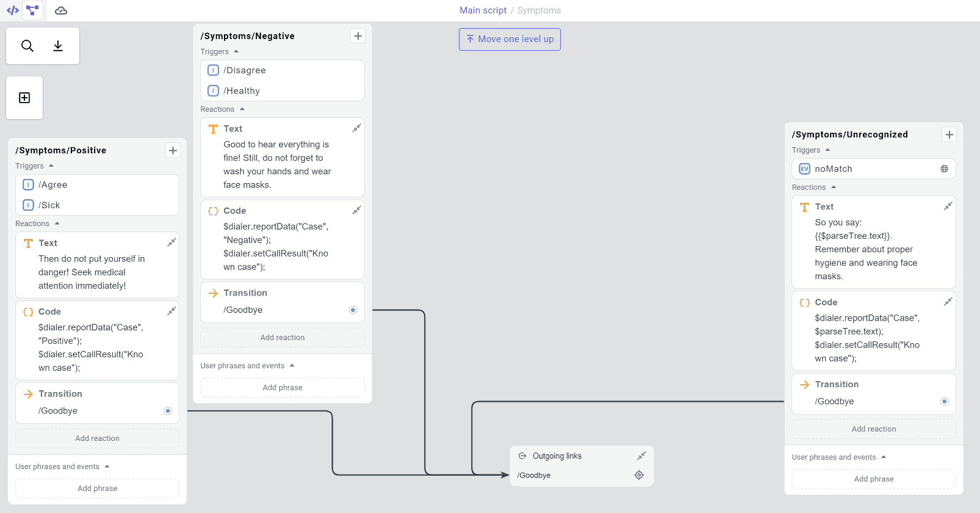The image size is (980, 513).
Task: Collapse Triggers in /Symptoms/Negative
Action: (236, 51)
